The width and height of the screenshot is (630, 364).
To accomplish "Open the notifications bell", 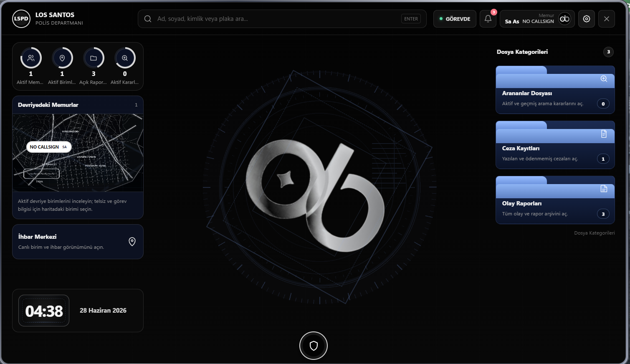I will [x=488, y=19].
